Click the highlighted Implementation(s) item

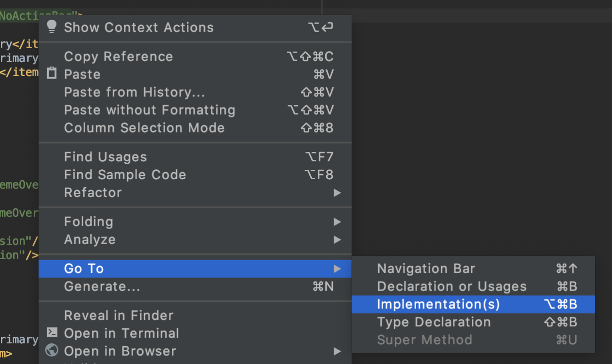click(x=438, y=304)
